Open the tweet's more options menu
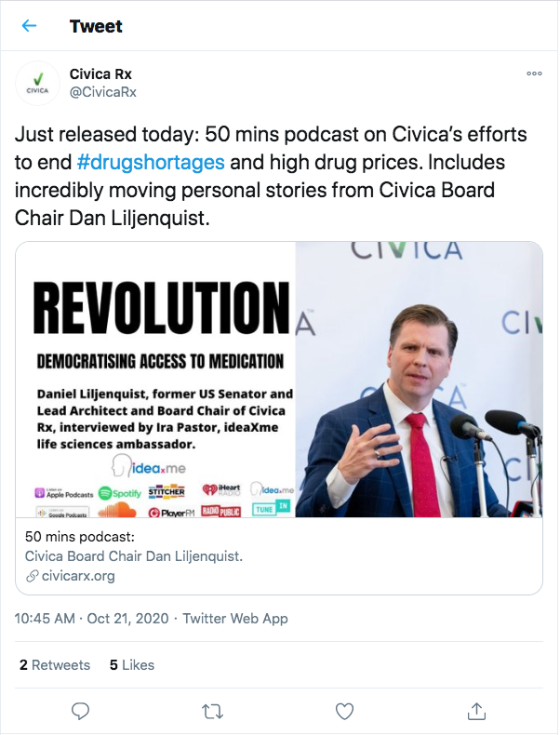The width and height of the screenshot is (560, 735). click(x=533, y=73)
